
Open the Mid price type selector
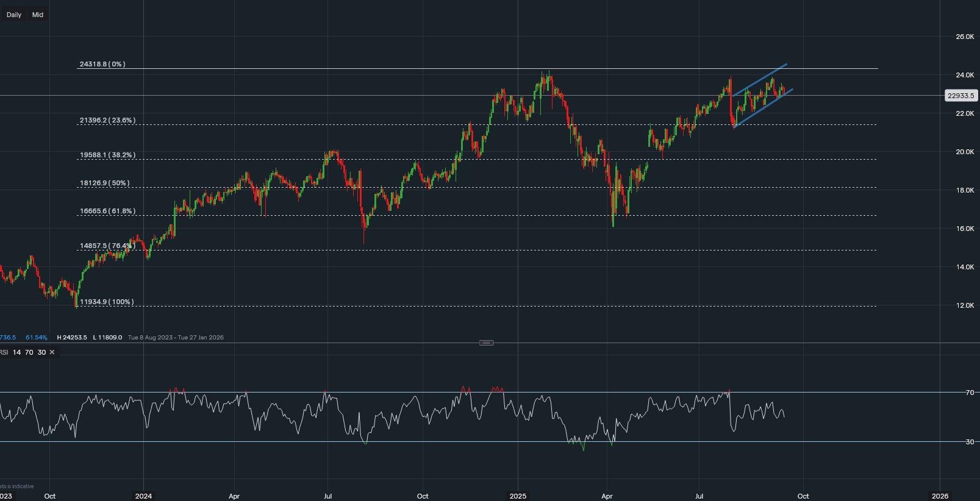(x=38, y=15)
